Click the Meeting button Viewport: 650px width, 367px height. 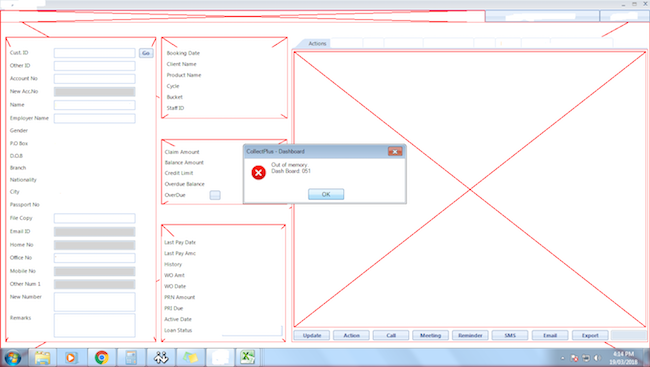point(431,335)
